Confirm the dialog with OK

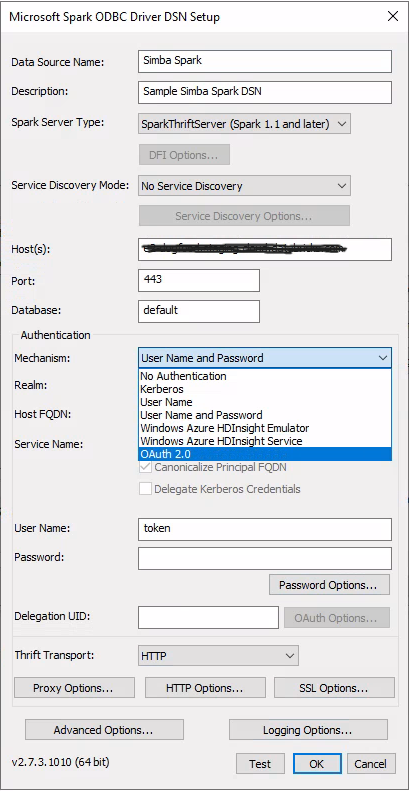click(317, 764)
